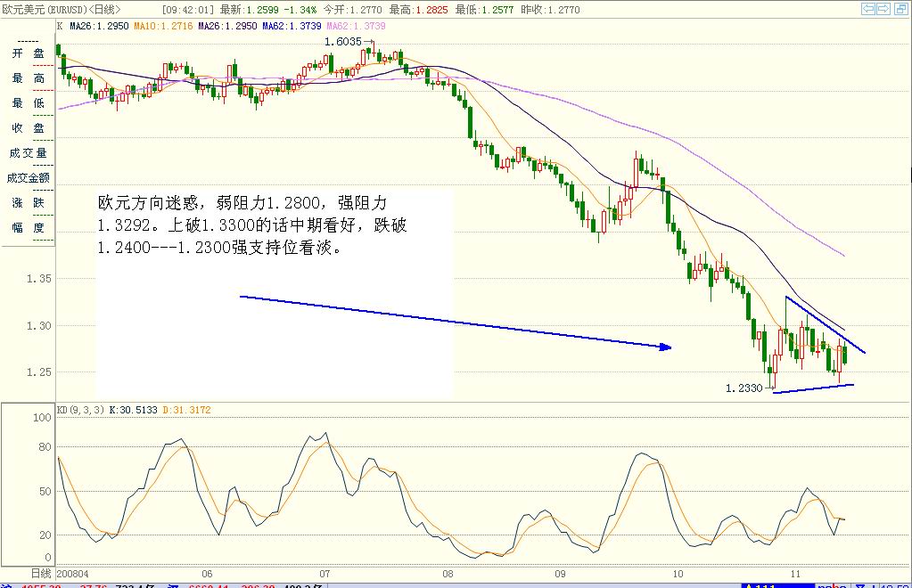
Task: Click the 11 month label on the time axis
Action: pyautogui.click(x=795, y=574)
